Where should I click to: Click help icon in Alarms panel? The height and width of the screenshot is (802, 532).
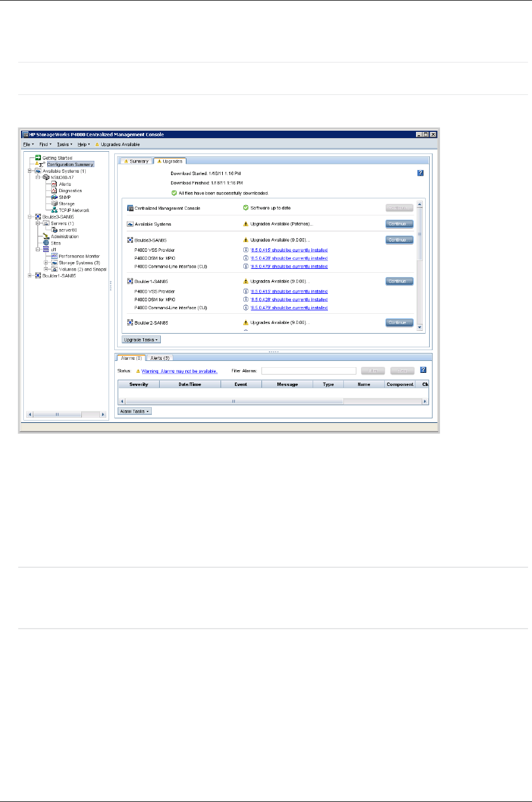pos(423,370)
